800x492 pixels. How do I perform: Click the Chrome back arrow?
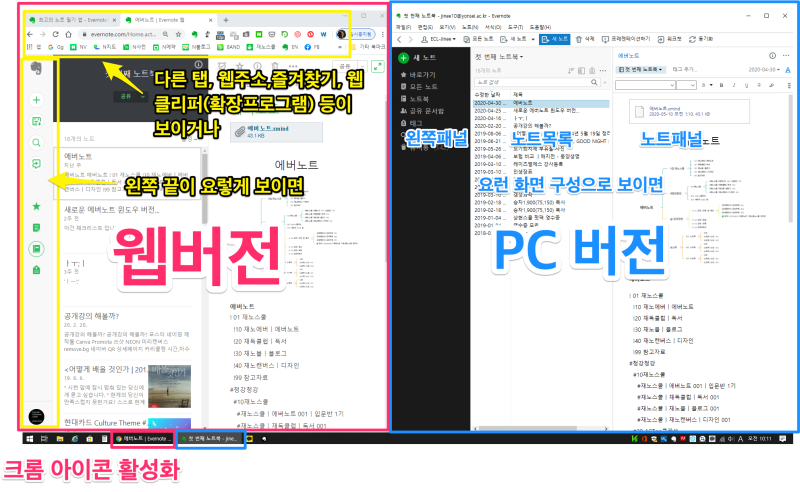pyautogui.click(x=30, y=34)
